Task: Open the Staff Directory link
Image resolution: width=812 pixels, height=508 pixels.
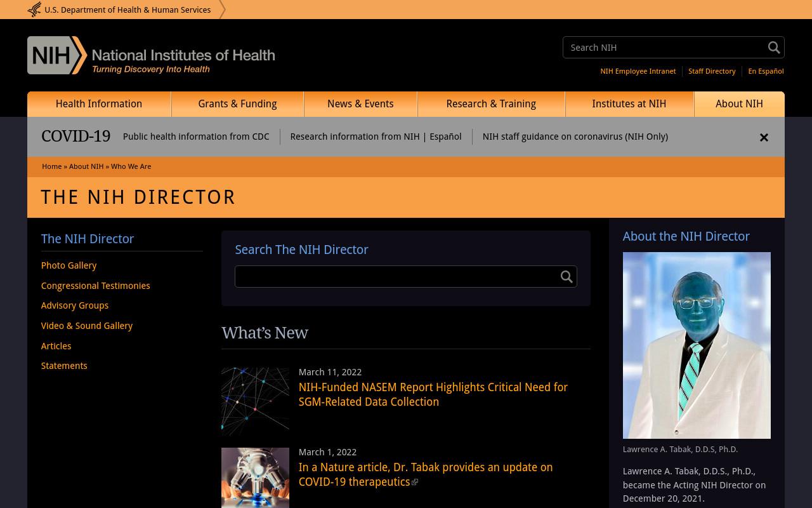Action: coord(712,71)
